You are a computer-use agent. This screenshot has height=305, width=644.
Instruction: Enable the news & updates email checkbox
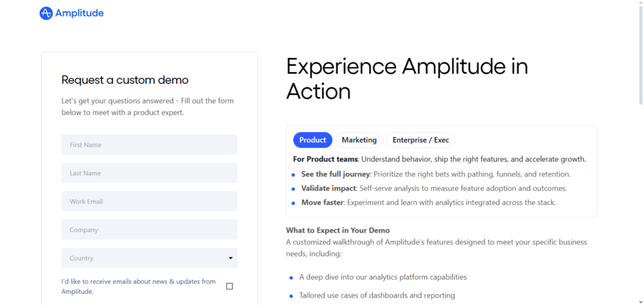(230, 286)
